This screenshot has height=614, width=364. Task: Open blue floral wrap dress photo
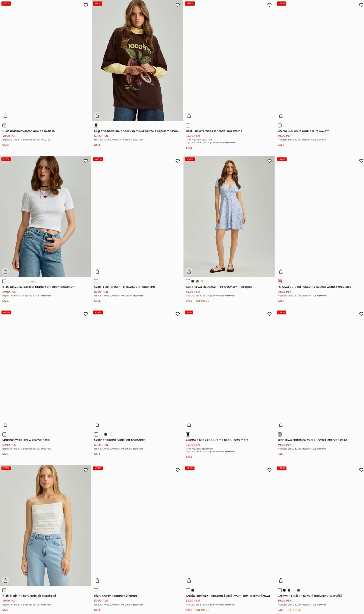click(229, 216)
